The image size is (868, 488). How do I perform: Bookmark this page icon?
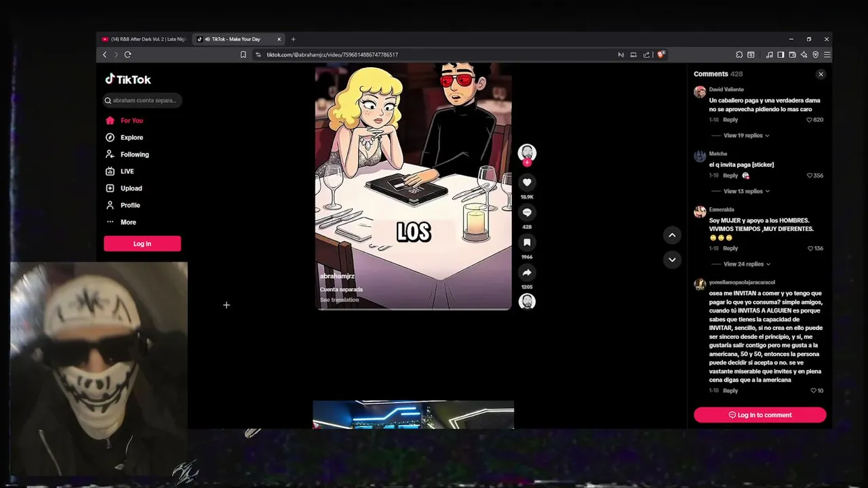point(243,55)
